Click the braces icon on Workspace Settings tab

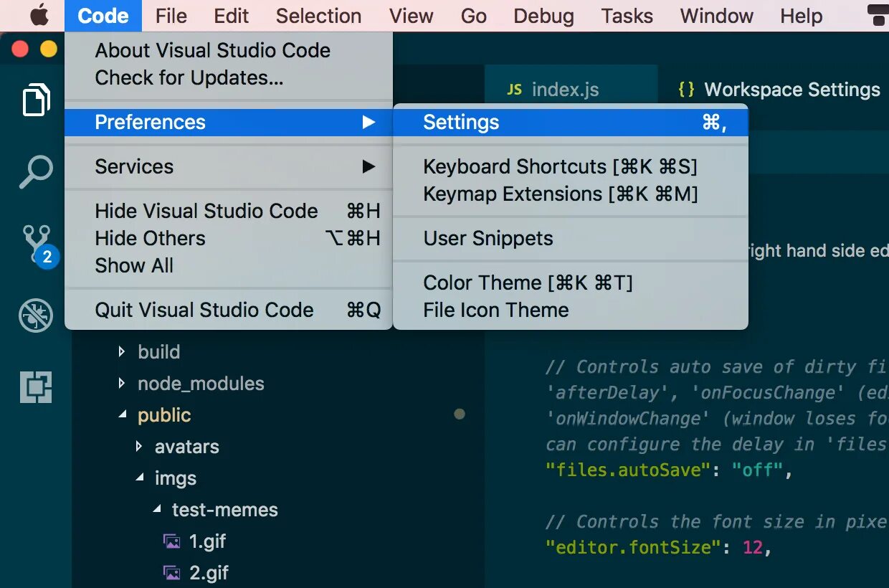coord(686,90)
